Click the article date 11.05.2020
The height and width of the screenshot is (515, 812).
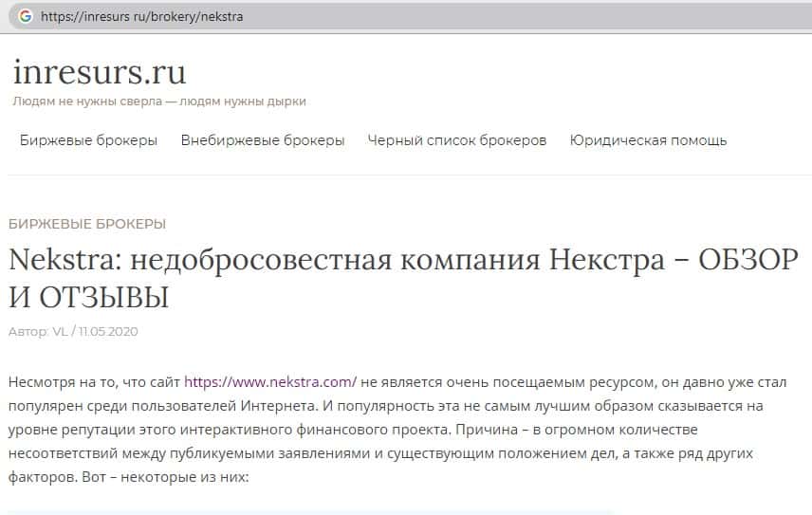[108, 331]
